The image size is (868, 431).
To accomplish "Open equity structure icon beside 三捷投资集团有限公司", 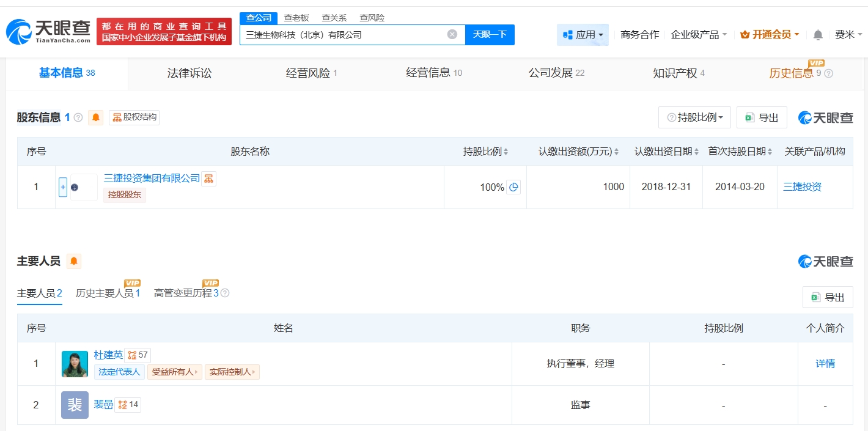I will tap(209, 179).
